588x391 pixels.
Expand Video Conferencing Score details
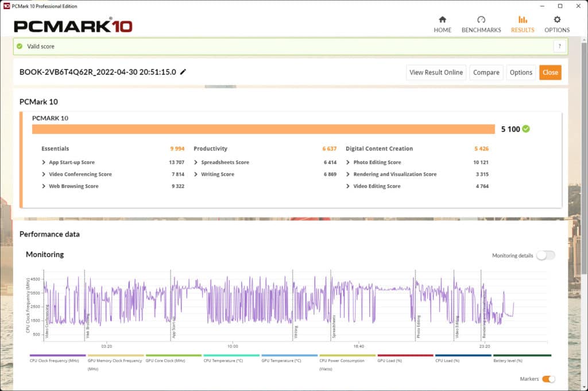[44, 175]
